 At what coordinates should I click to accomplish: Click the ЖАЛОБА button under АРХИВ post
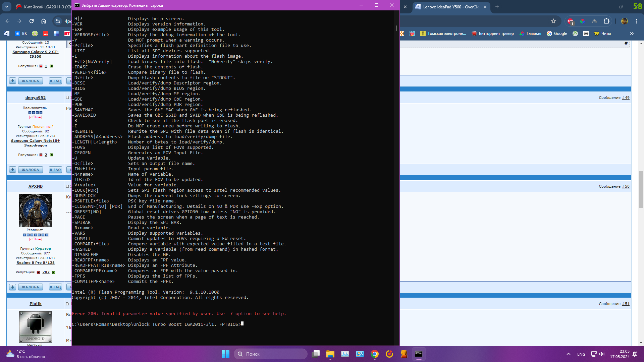point(30,287)
